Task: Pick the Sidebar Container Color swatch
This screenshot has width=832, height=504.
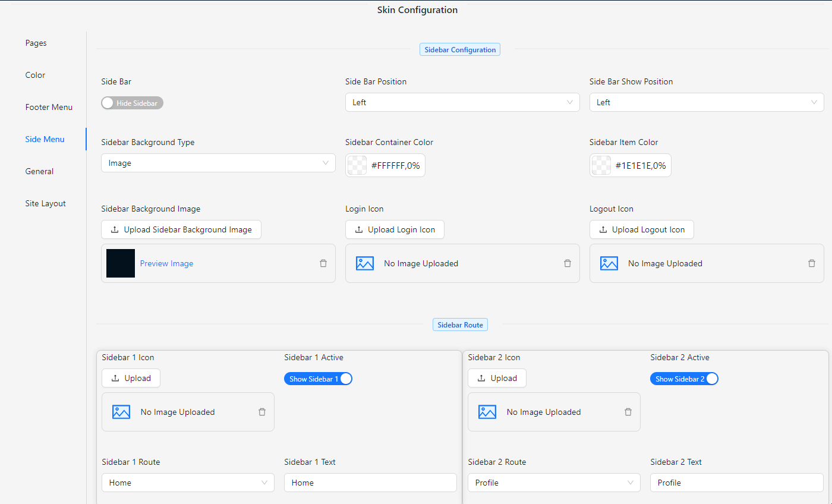Action: (357, 166)
